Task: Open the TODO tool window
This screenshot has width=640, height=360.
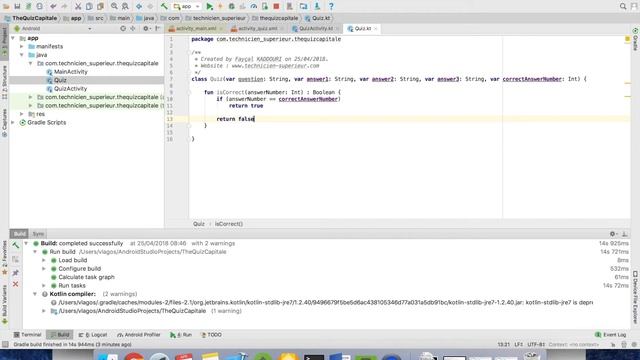Action: tap(211, 335)
